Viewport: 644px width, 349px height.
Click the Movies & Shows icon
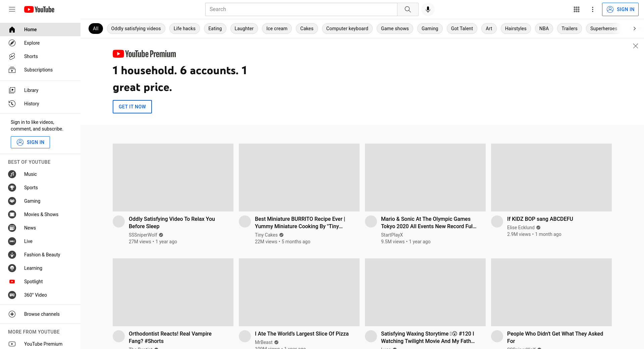(x=12, y=214)
